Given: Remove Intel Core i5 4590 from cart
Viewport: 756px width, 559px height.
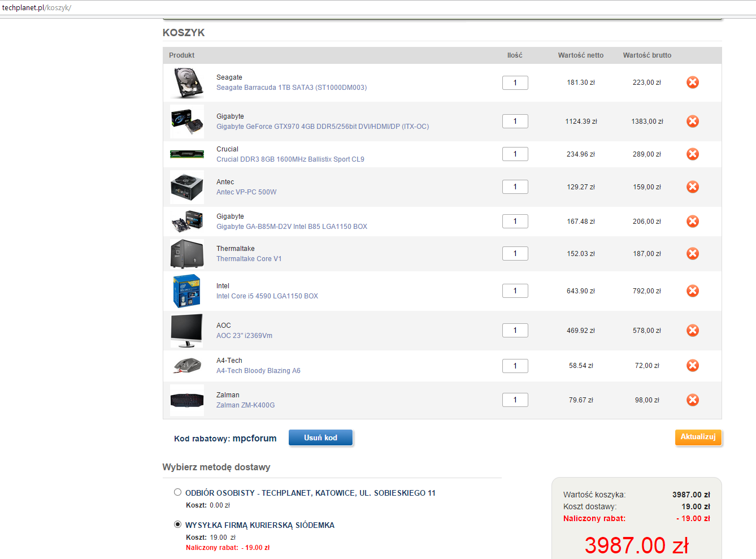Looking at the screenshot, I should coord(693,291).
